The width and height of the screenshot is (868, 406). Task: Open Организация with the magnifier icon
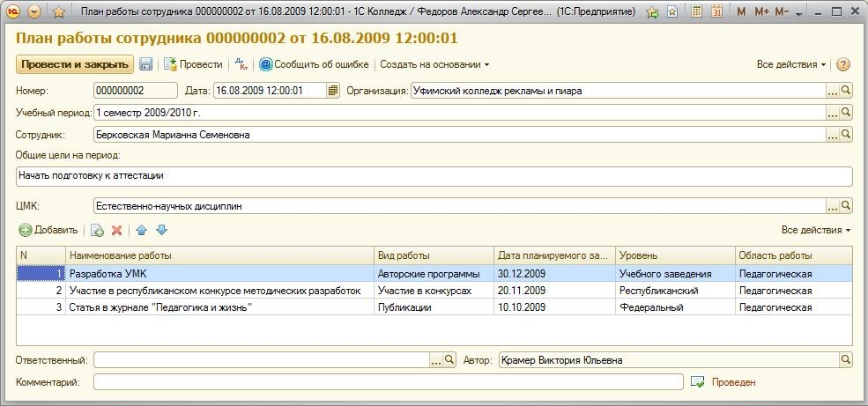(x=846, y=90)
